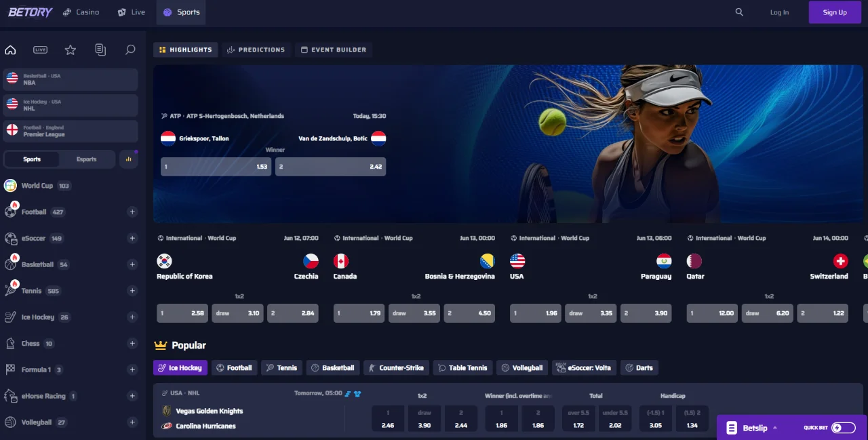Open the Casino tab
Screen dimensions: 868x440
(x=81, y=12)
